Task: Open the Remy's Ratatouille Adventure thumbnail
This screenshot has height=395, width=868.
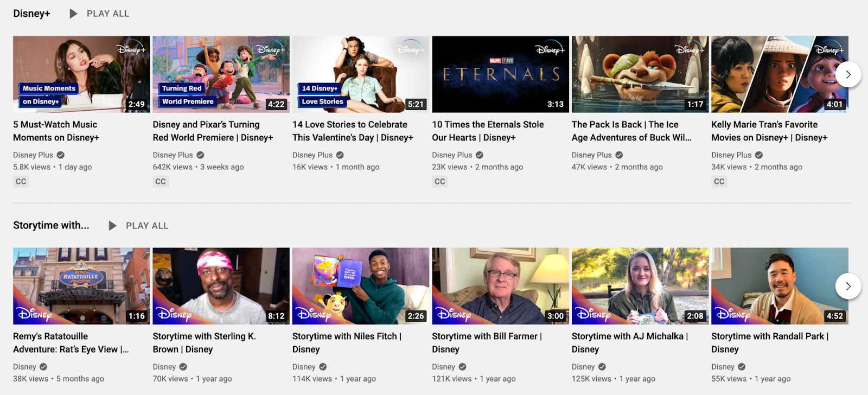Action: [81, 286]
